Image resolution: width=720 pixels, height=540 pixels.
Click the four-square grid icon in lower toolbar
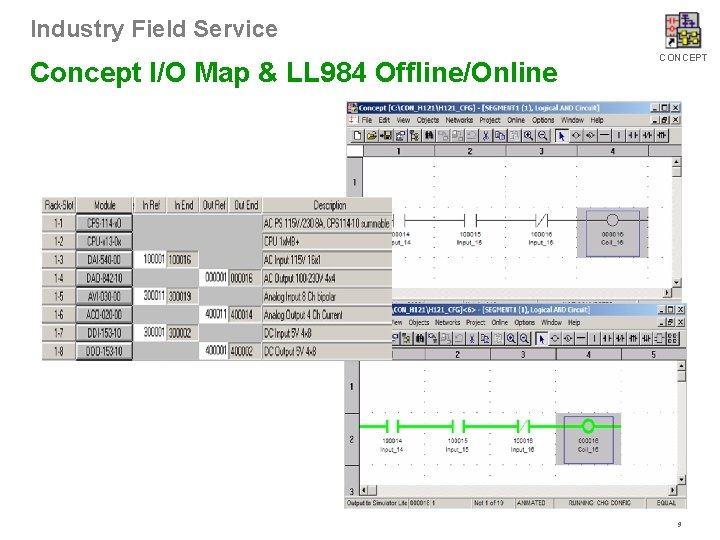pos(673,339)
